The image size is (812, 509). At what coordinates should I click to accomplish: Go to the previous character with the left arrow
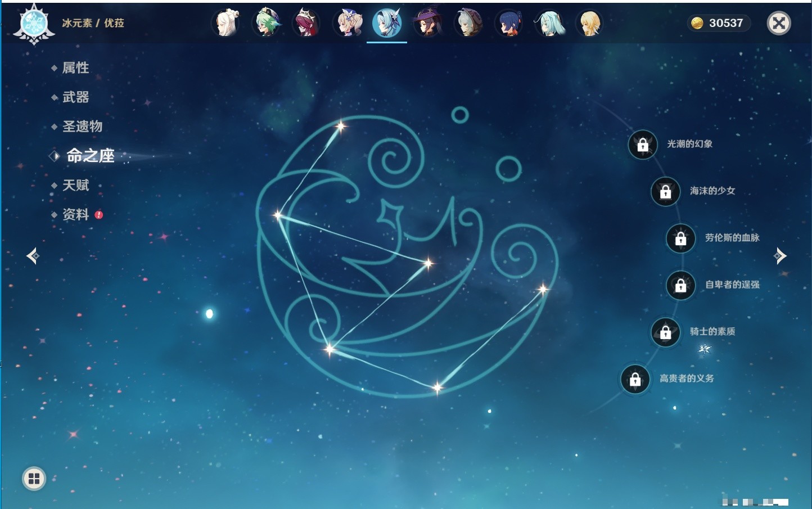(33, 256)
